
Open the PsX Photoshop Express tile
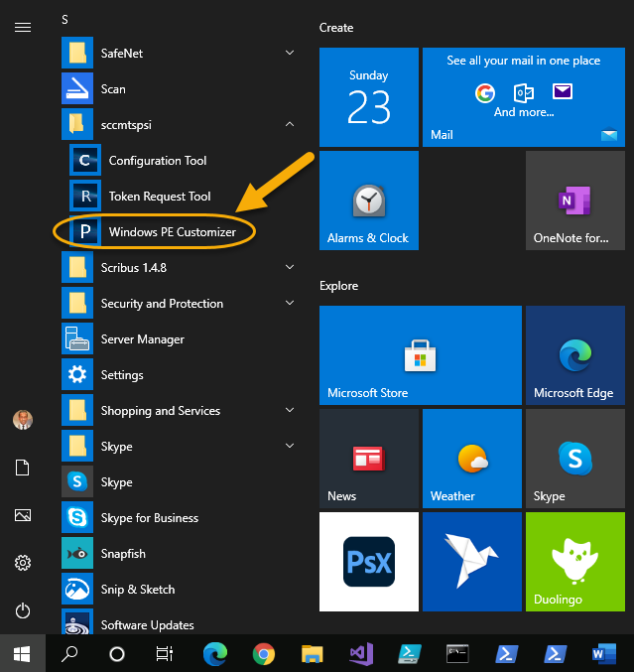pyautogui.click(x=369, y=562)
